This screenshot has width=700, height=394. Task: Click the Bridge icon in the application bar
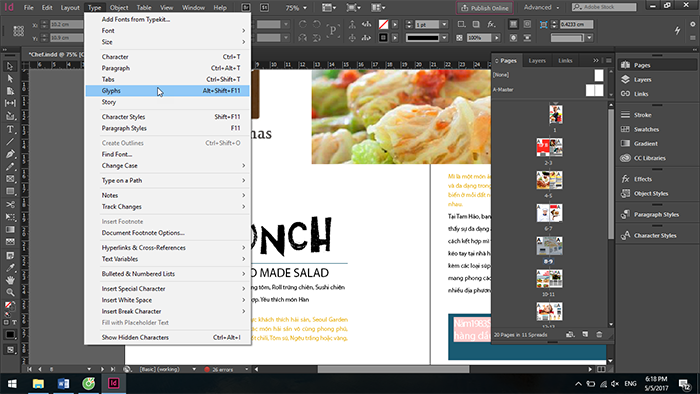[246, 8]
